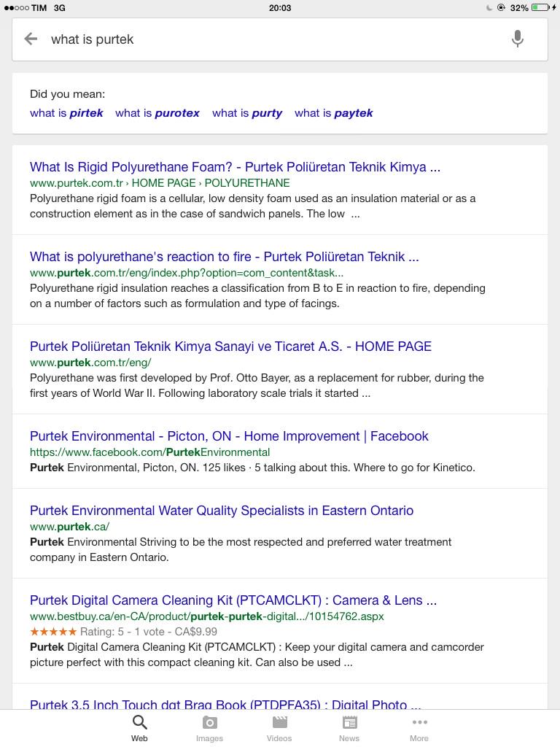Image resolution: width=560 pixels, height=747 pixels.
Task: Tap URL www.purtek.com.tr › HOME PAGE › POLYURETHANE
Action: [160, 183]
